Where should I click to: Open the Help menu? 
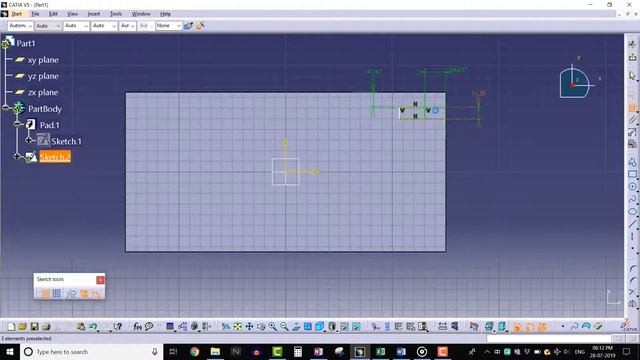[x=165, y=14]
